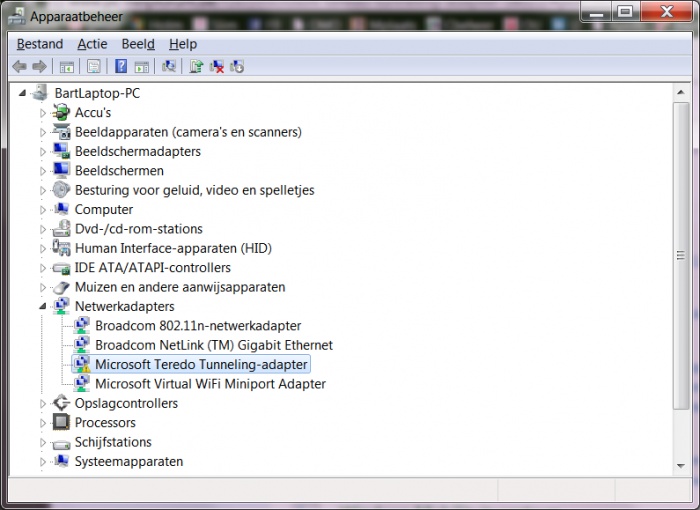Select 'Besturing voor geluid, video en spelletjes'
700x510 pixels.
click(194, 190)
